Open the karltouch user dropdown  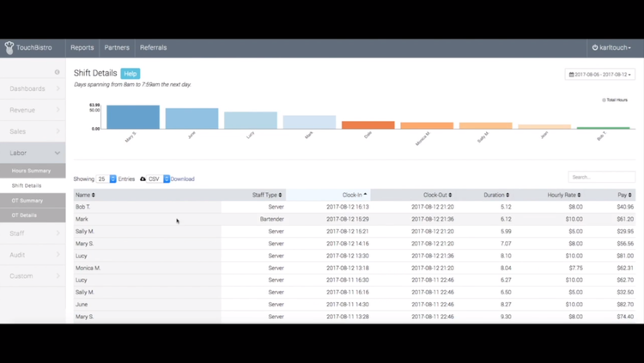click(x=611, y=48)
